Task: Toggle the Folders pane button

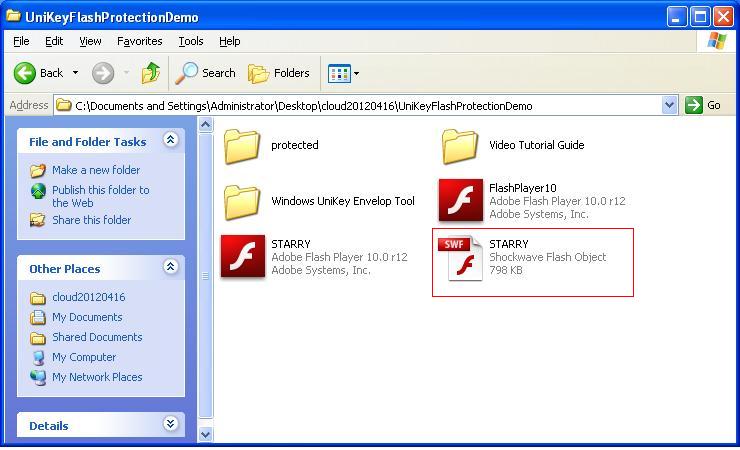Action: 279,73
